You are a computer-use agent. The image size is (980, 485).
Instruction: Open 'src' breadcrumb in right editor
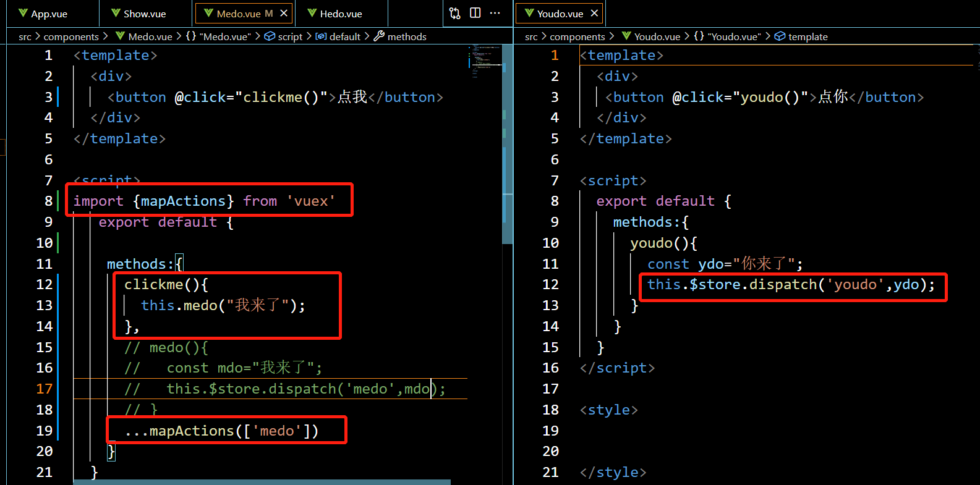(x=531, y=36)
